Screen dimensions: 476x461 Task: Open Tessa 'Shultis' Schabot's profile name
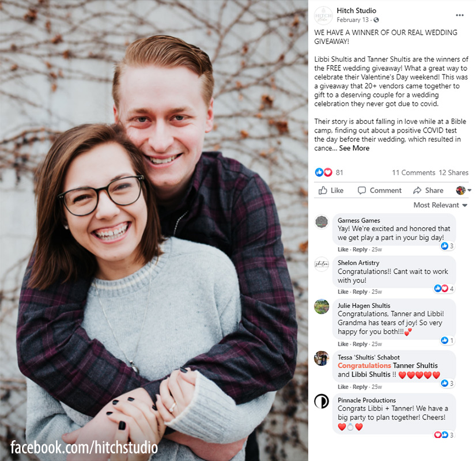tap(369, 357)
